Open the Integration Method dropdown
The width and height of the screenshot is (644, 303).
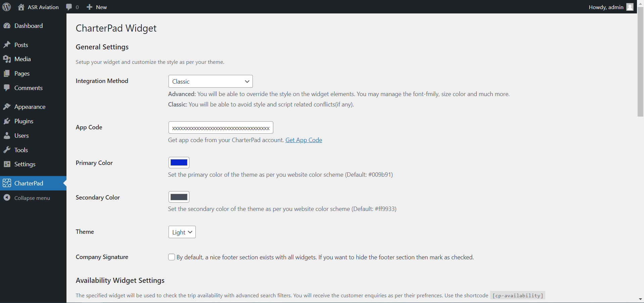pyautogui.click(x=211, y=81)
